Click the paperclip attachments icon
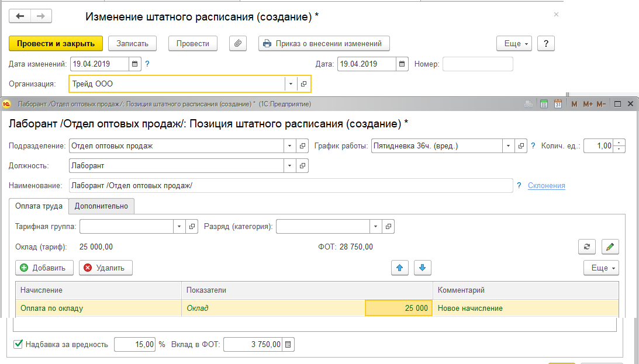Image resolution: width=639 pixels, height=364 pixels. tap(238, 43)
